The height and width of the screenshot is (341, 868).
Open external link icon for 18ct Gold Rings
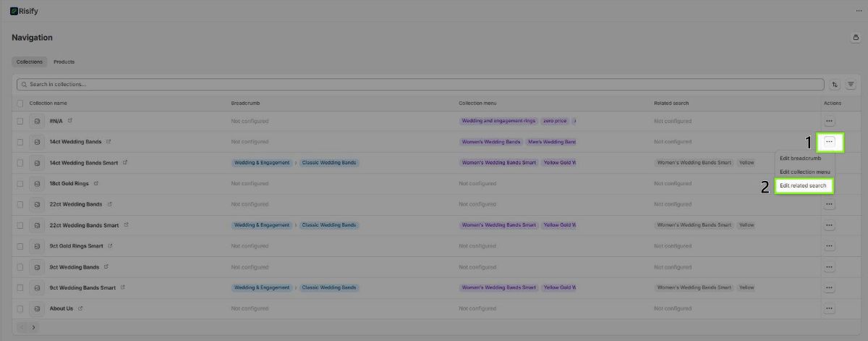click(96, 184)
